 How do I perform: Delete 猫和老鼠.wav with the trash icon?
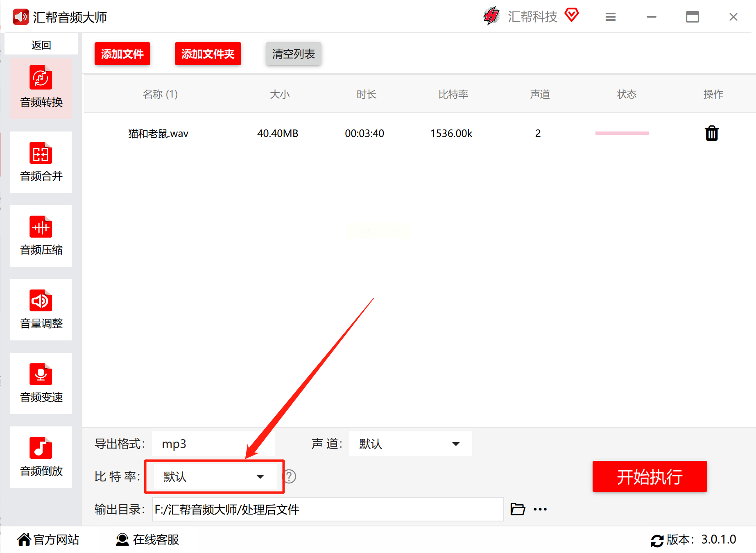712,133
